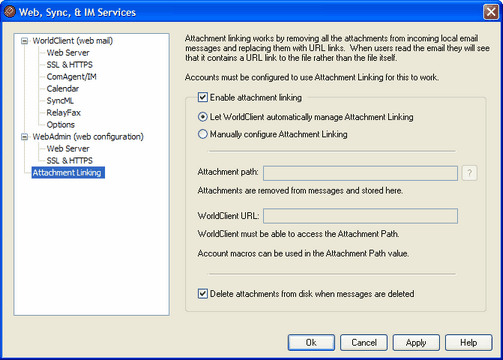Click the help question mark beside Attachment path
This screenshot has height=360, width=503.
pyautogui.click(x=469, y=173)
